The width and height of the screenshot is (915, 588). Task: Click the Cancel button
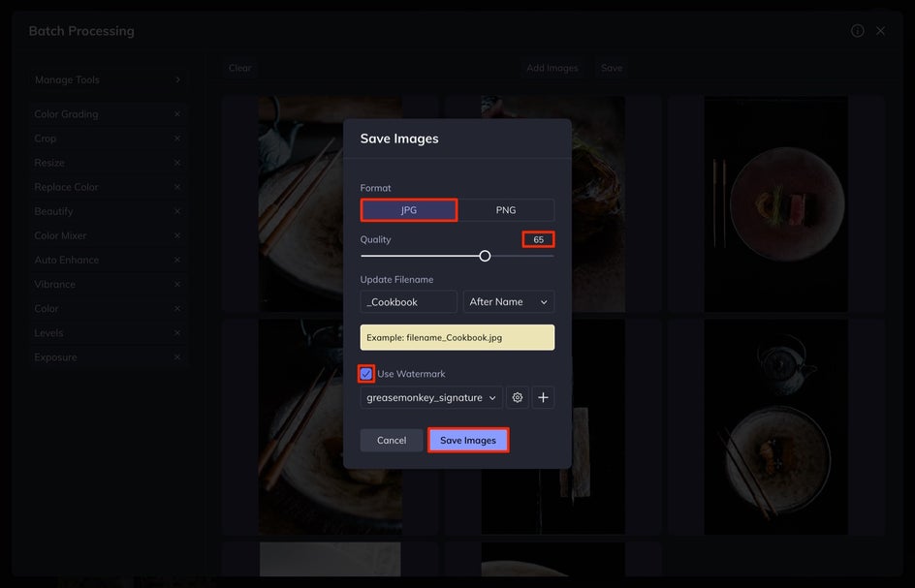[392, 441]
